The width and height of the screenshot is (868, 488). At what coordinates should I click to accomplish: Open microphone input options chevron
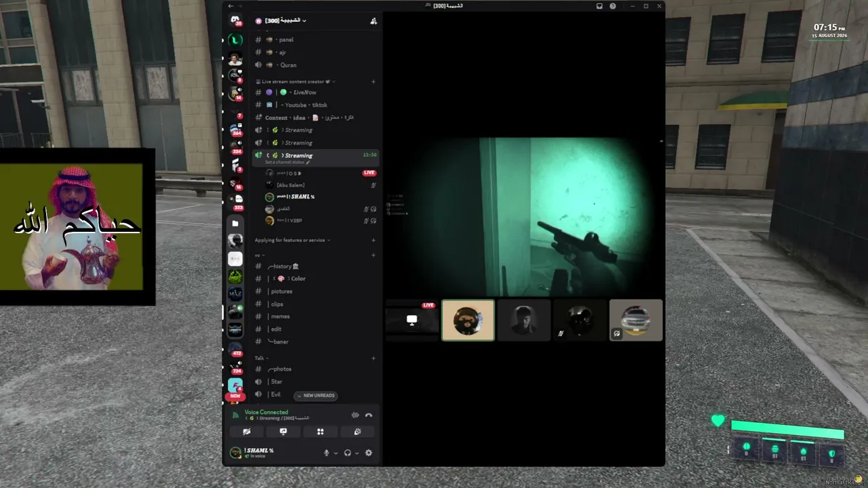coord(335,453)
